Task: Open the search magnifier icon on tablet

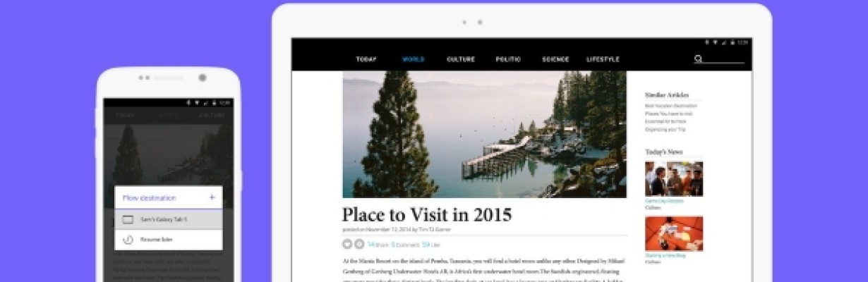Action: (698, 59)
